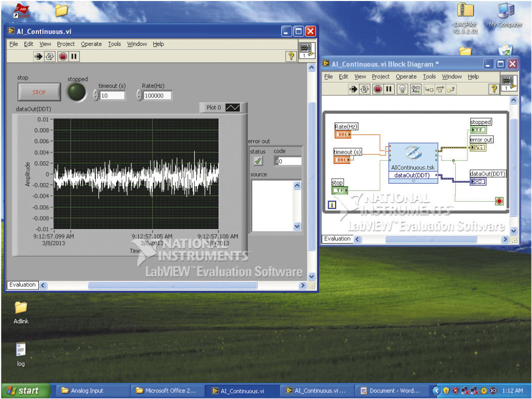This screenshot has height=399, width=532.
Task: Click the VI connector icon in front panel
Action: 307,50
